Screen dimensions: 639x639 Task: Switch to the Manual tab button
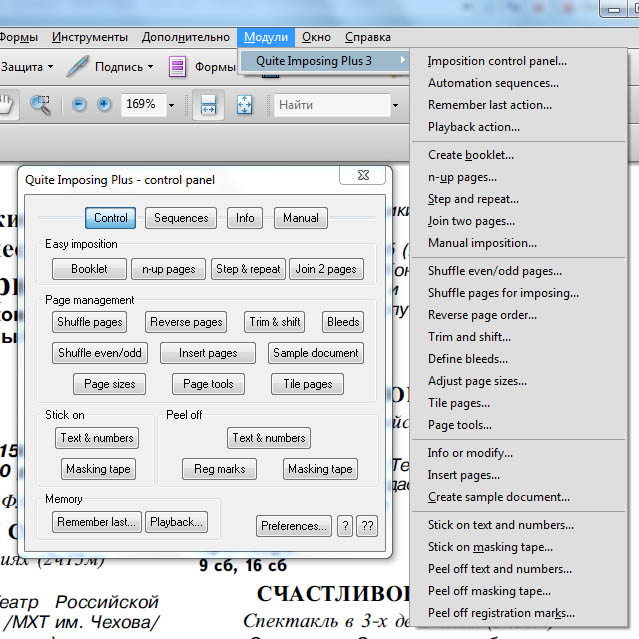301,218
